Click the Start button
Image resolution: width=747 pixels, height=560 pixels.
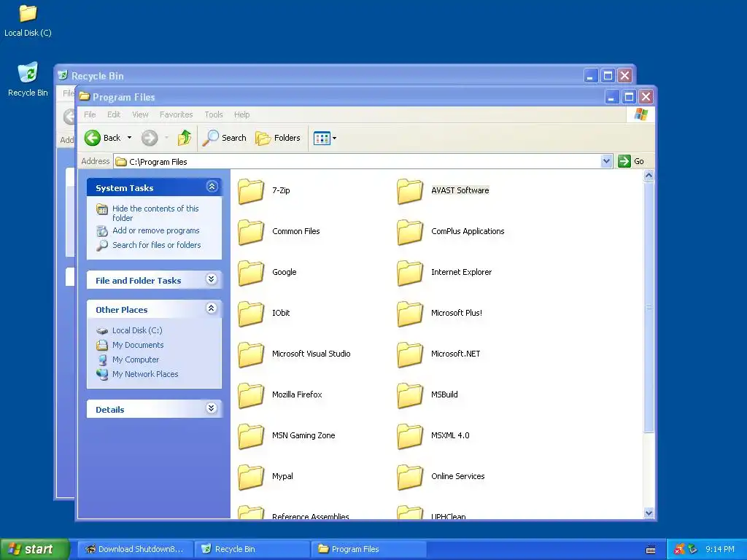34,549
